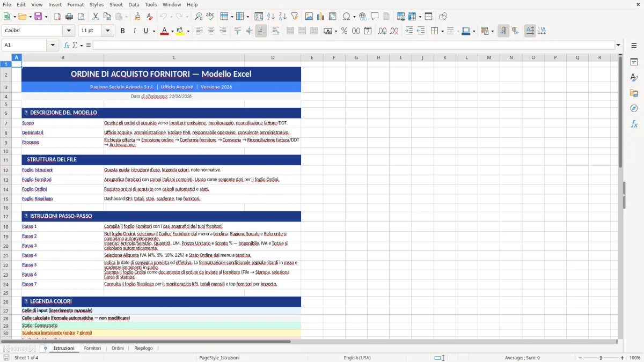
Task: Run spelling check
Action: pyautogui.click(x=210, y=17)
